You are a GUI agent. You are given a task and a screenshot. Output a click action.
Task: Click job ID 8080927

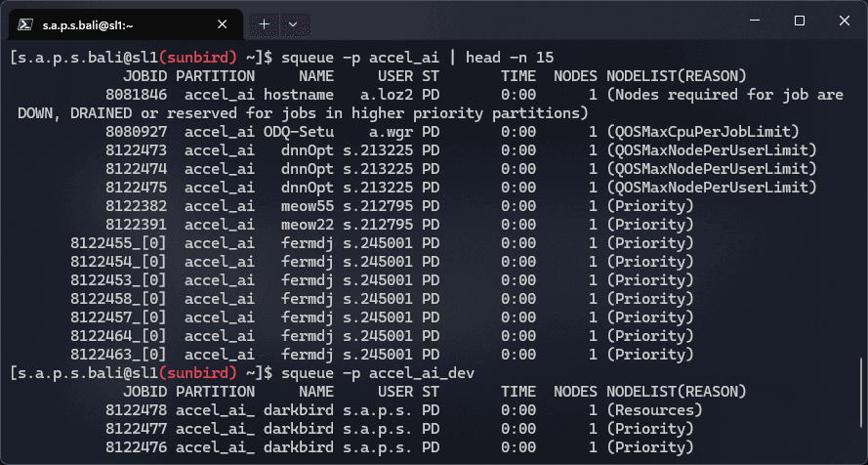[x=136, y=132]
